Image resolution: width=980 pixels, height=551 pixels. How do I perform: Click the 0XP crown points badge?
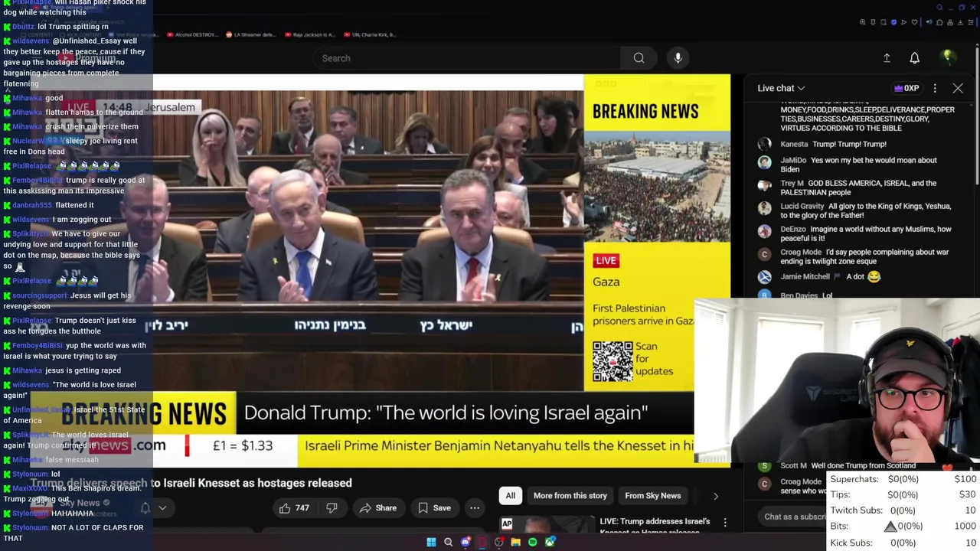click(x=906, y=88)
